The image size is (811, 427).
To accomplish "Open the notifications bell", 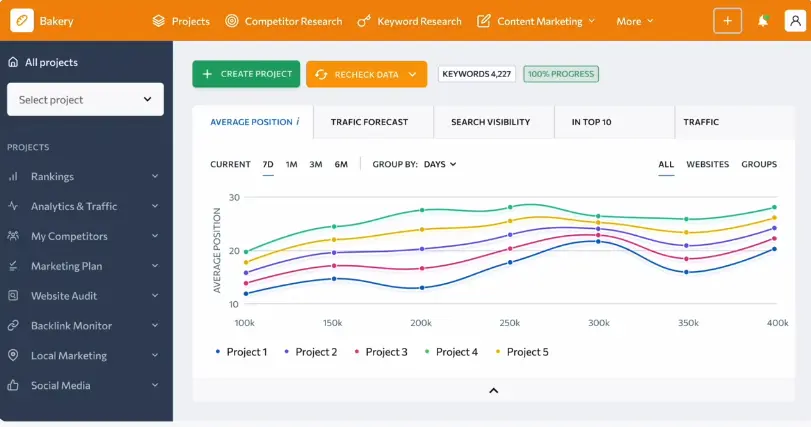I will click(x=762, y=21).
